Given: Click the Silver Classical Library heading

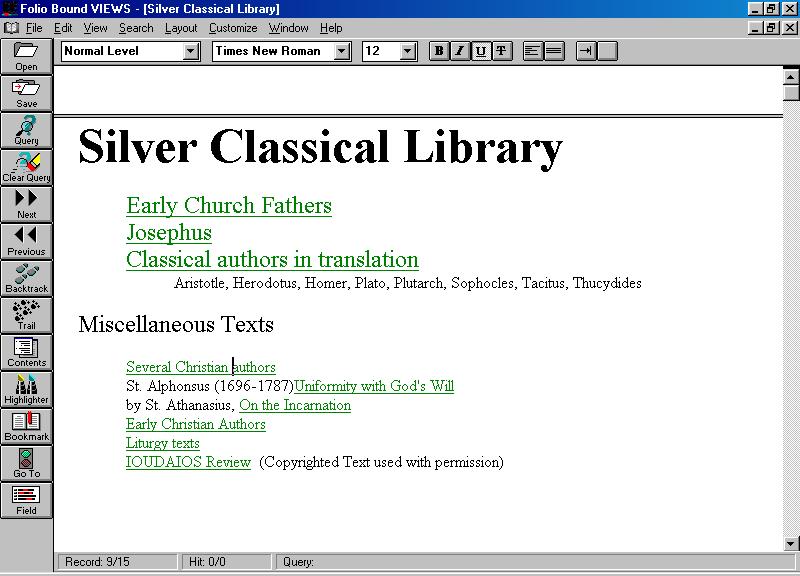Looking at the screenshot, I should tap(320, 147).
